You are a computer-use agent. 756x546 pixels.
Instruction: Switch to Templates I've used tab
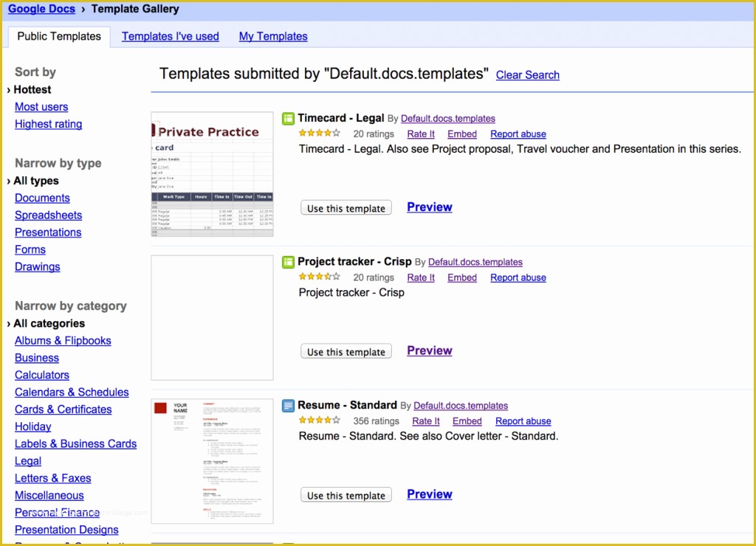[171, 36]
